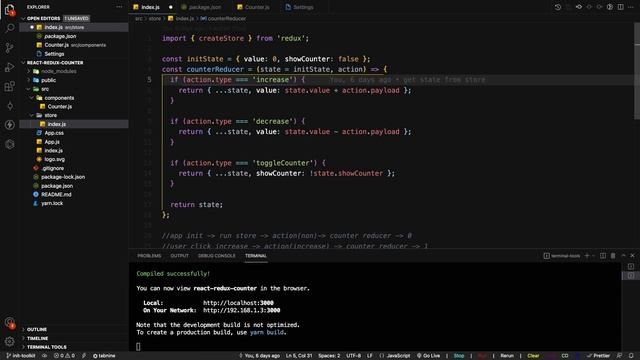Open .gitignore in the file tree

tap(53, 168)
